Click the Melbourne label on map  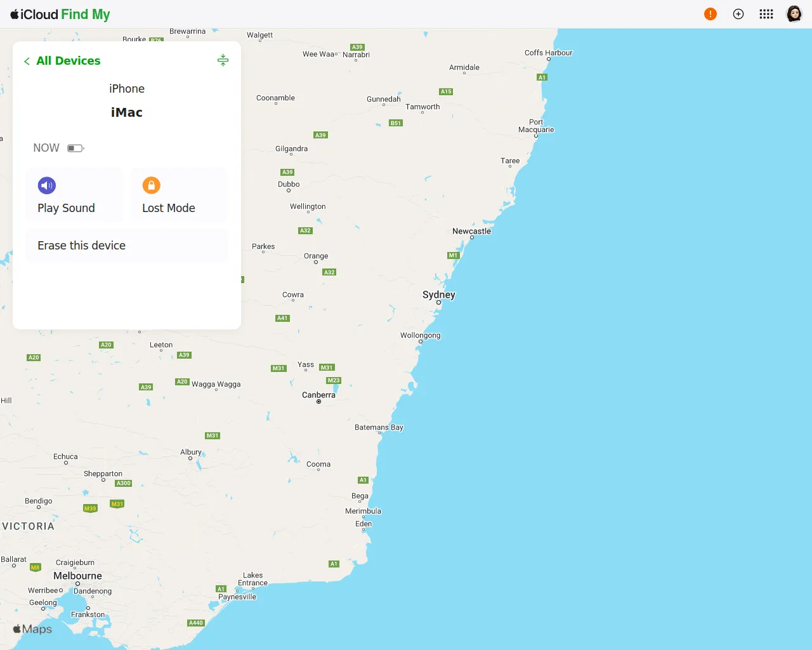click(x=77, y=576)
